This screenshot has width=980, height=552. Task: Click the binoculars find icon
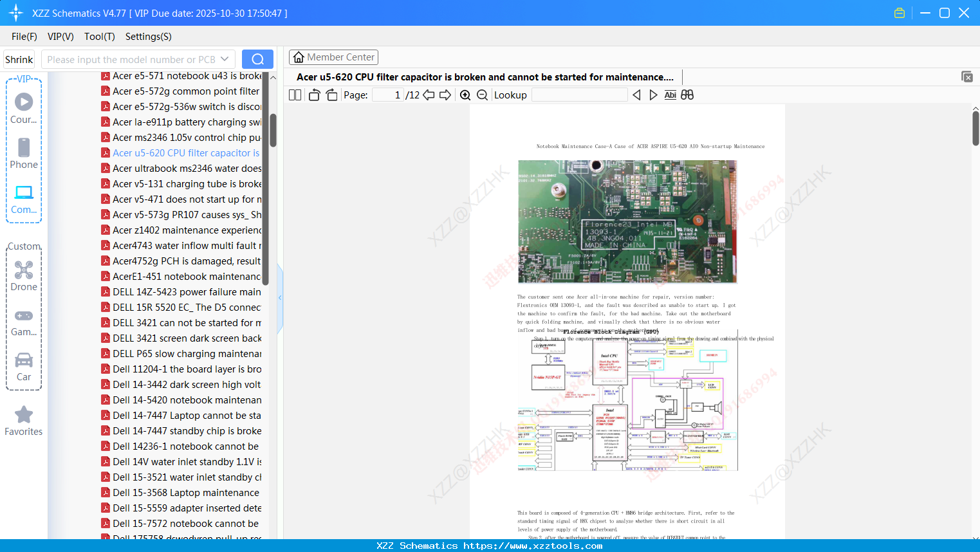[x=687, y=95]
